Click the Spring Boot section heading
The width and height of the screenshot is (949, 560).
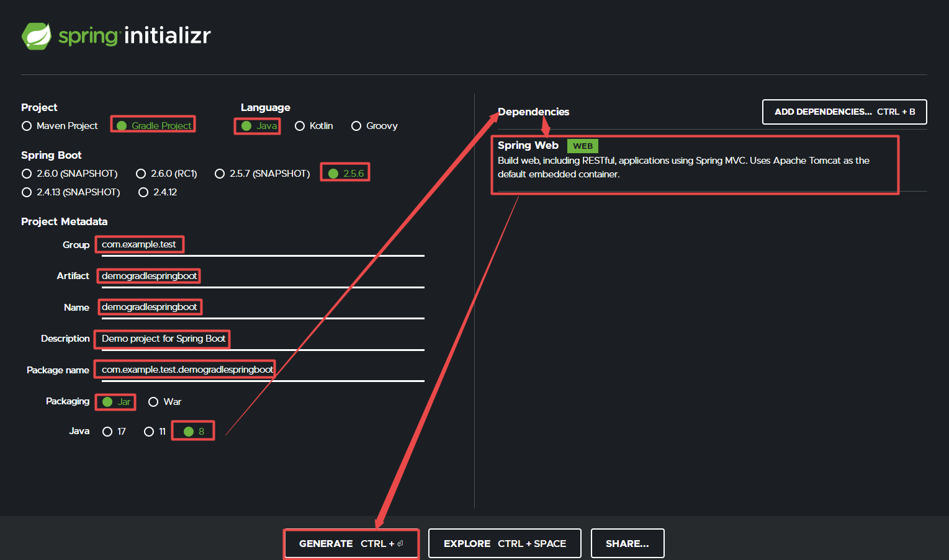51,156
